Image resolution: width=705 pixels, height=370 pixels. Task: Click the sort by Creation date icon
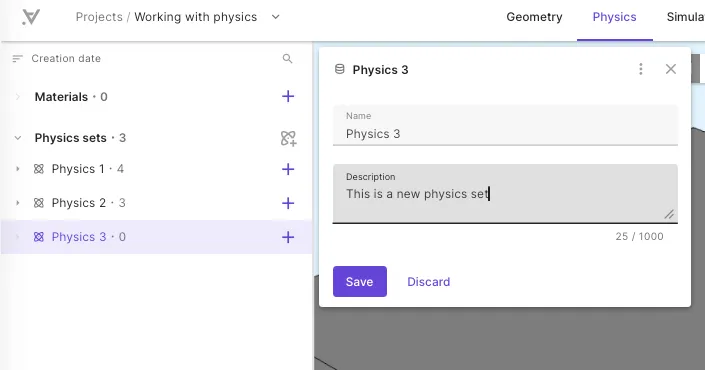(18, 58)
